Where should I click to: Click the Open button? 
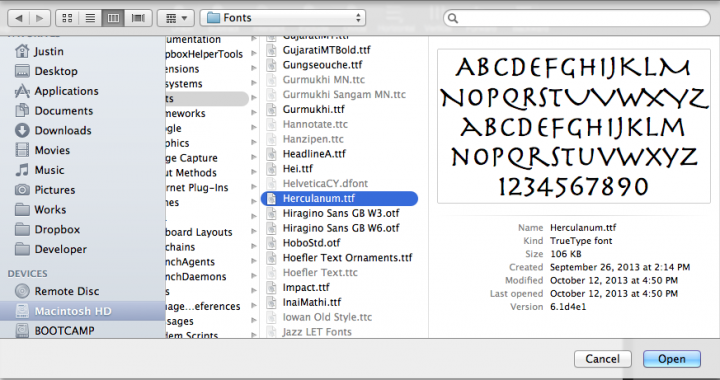[x=672, y=359]
